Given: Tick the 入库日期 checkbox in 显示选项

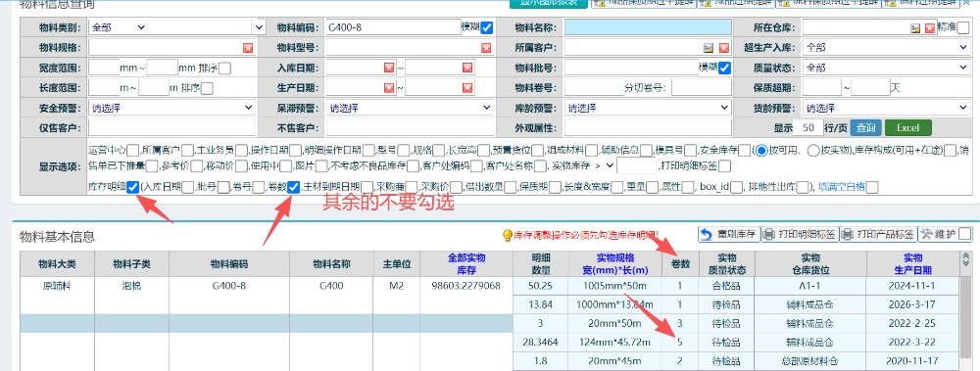Looking at the screenshot, I should (x=187, y=187).
